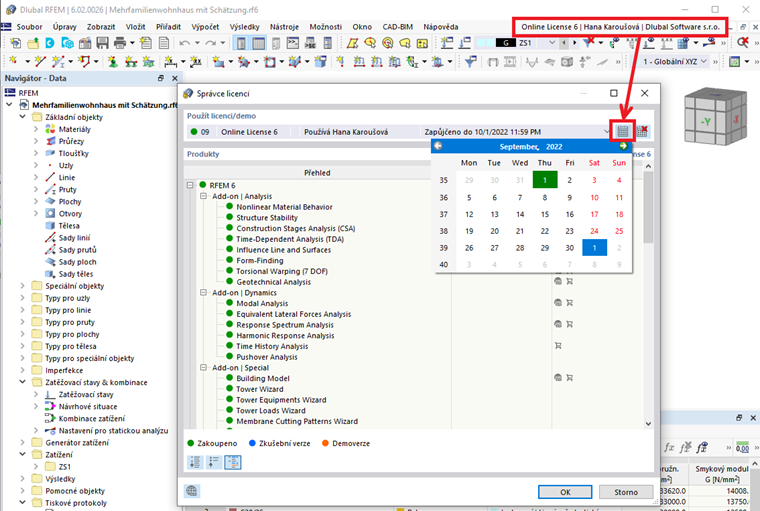
Task: Click the September 2022 calendar header
Action: tap(531, 146)
